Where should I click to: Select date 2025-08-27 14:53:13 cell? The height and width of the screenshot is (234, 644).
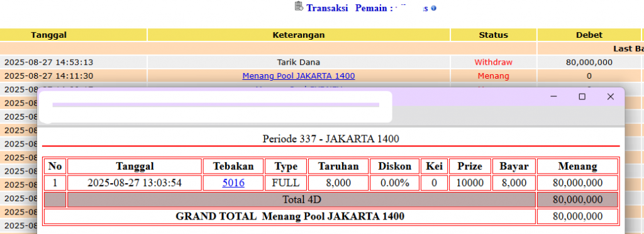[x=73, y=62]
